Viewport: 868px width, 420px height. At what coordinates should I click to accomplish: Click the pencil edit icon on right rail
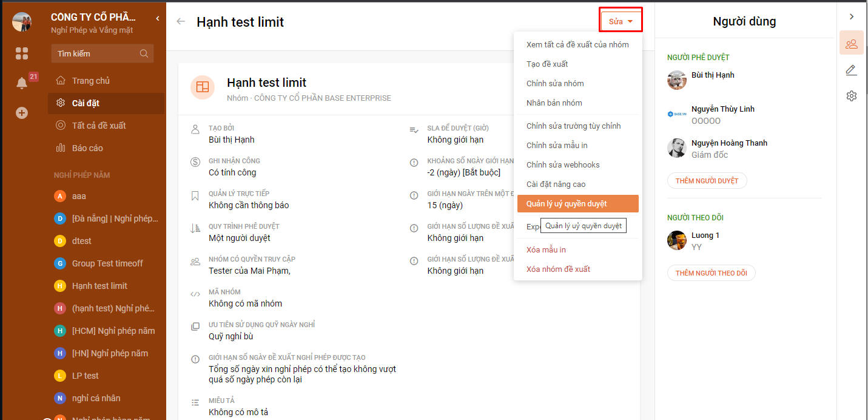pyautogui.click(x=852, y=70)
